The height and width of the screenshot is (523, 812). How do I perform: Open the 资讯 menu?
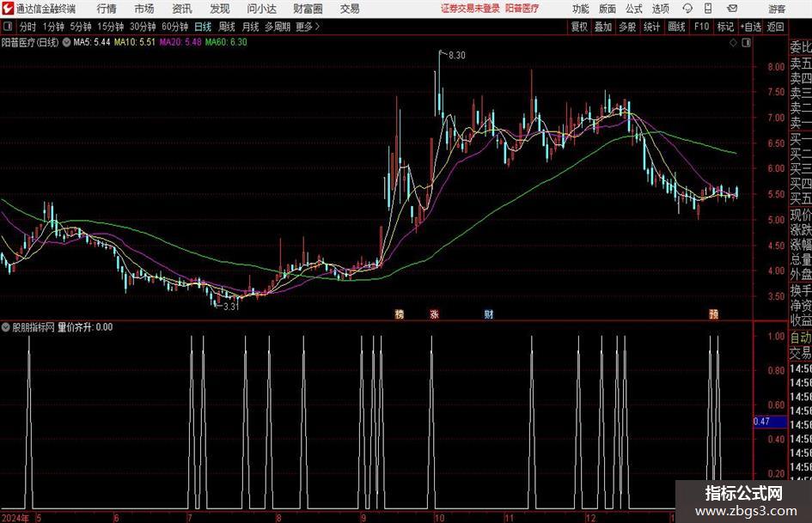click(x=182, y=9)
